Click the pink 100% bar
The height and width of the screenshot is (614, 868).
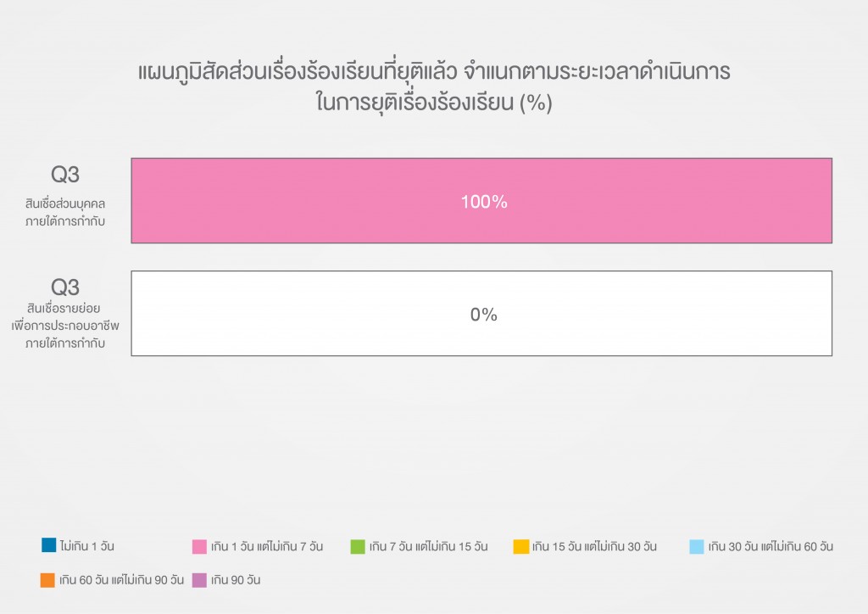point(481,201)
